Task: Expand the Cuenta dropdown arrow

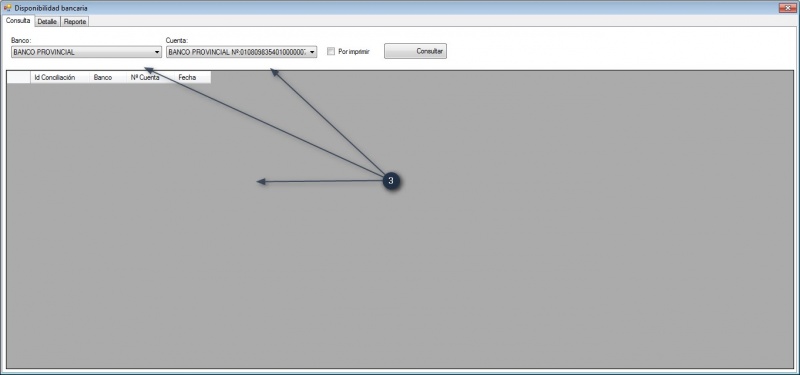Action: coord(312,52)
